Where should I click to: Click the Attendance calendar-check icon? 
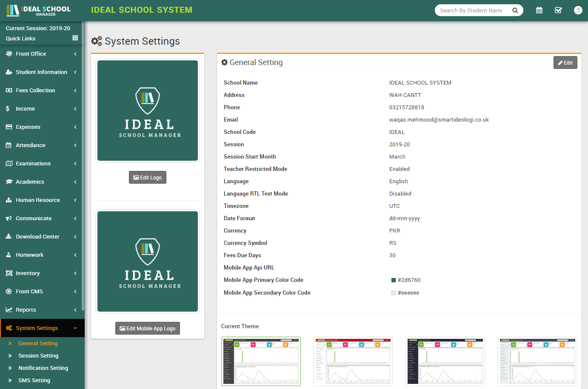click(x=9, y=145)
